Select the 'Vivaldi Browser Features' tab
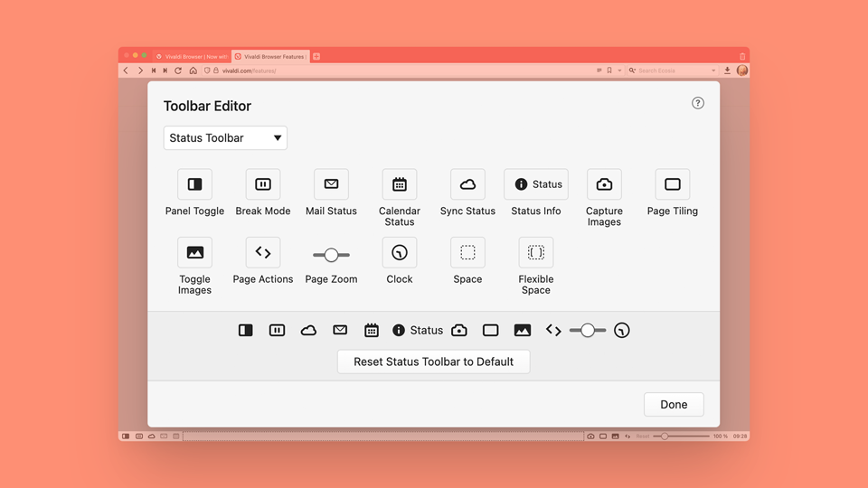868x488 pixels. click(x=270, y=56)
